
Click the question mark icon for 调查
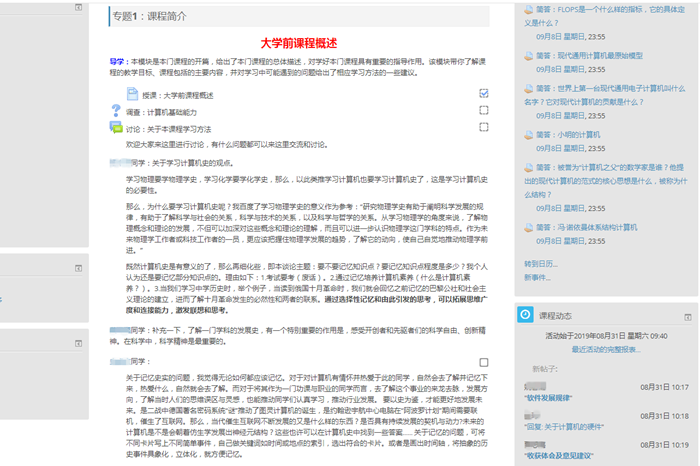pyautogui.click(x=117, y=111)
